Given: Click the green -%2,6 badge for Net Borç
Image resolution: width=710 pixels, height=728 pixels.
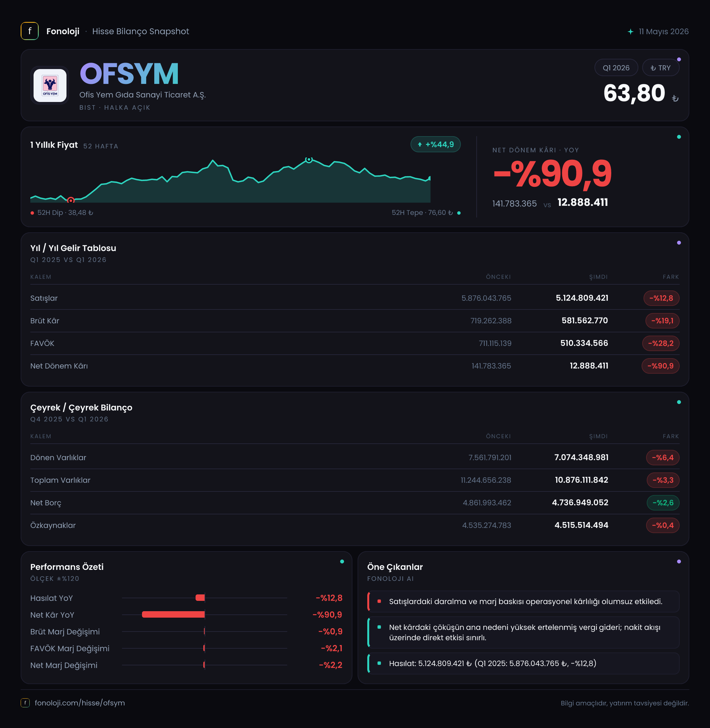Looking at the screenshot, I should [x=663, y=503].
